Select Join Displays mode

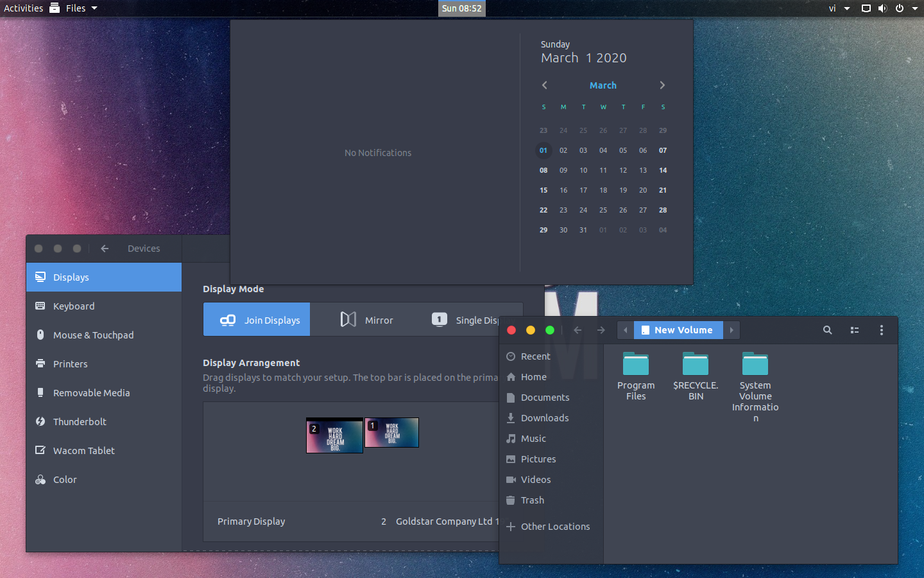tap(257, 319)
